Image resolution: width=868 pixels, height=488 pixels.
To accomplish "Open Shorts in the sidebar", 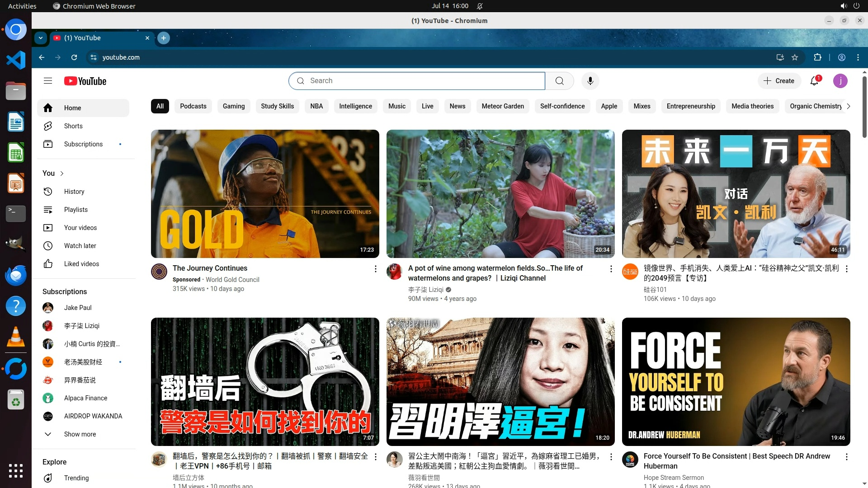I will tap(73, 126).
